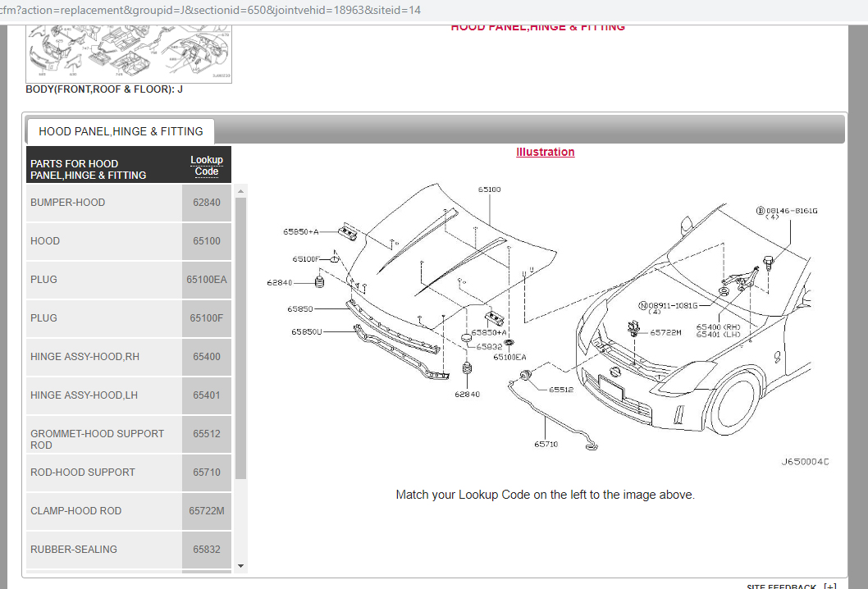Select lookup code 62840 for BUMPER-HOOD
Viewport: 868px width, 589px height.
(x=207, y=203)
